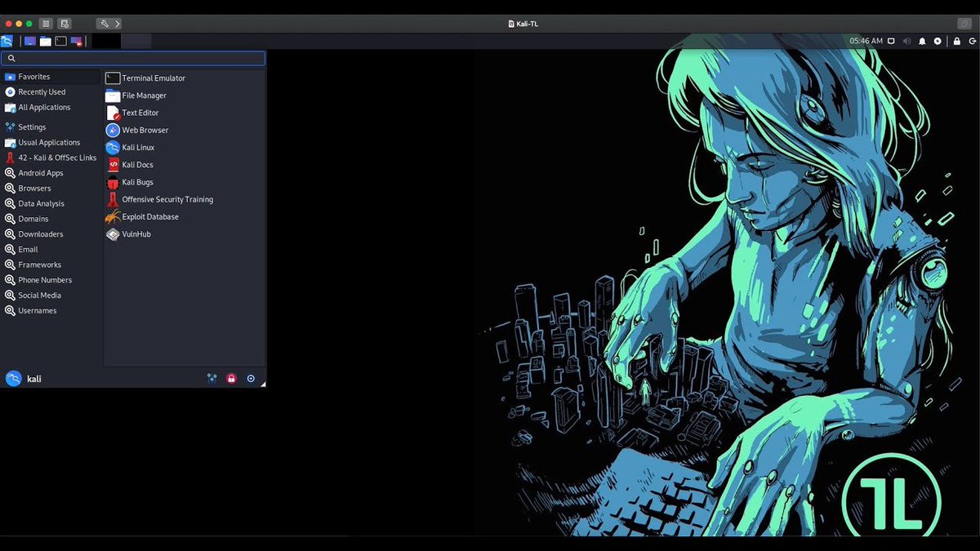Open the Phone Numbers category
This screenshot has width=980, height=551.
[51, 280]
